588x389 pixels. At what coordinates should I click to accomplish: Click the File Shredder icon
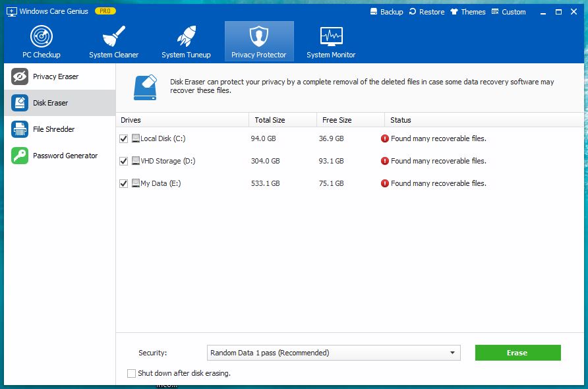20,129
